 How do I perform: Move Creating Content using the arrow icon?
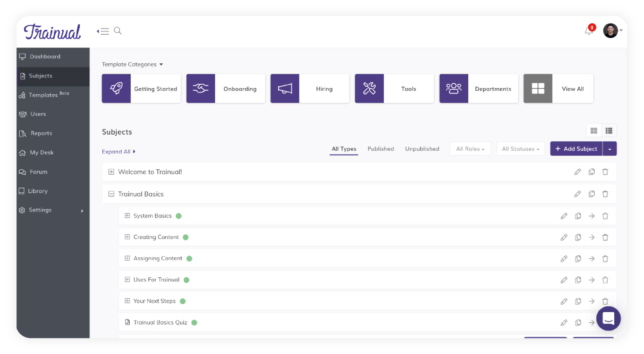(592, 237)
